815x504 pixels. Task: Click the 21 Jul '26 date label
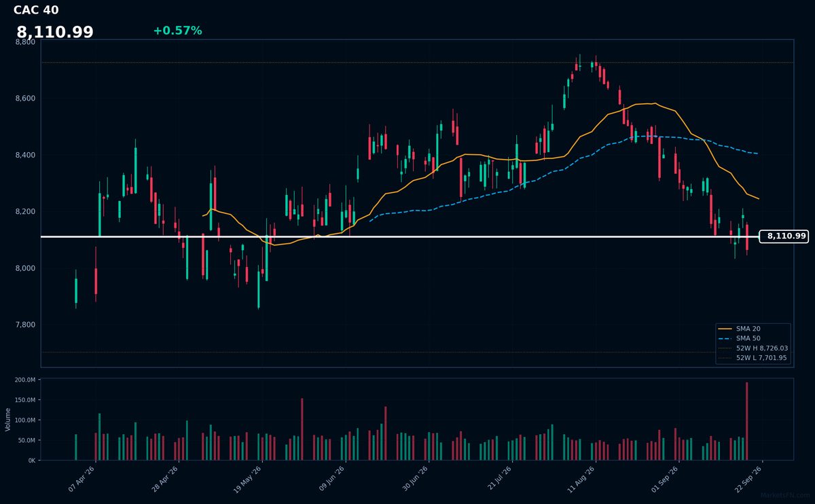click(x=499, y=480)
